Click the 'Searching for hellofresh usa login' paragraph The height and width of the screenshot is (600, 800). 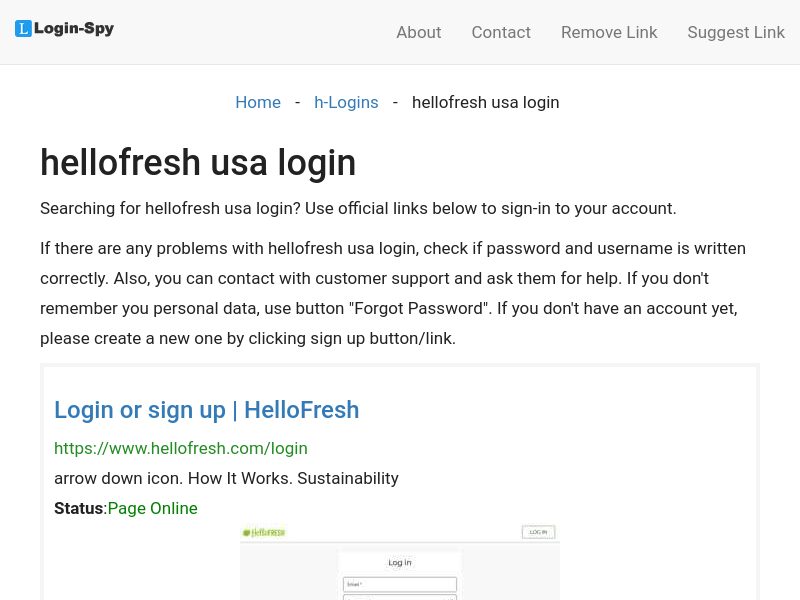click(358, 209)
